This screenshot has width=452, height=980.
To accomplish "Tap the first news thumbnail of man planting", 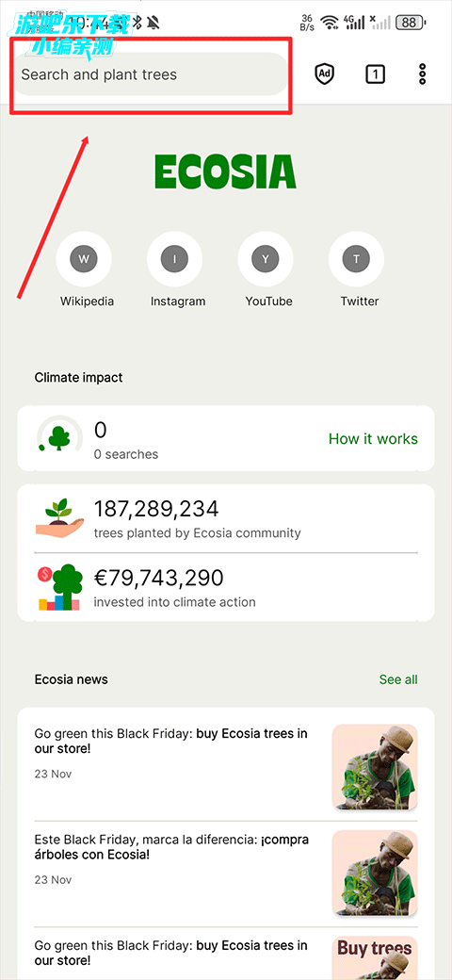I will (375, 767).
